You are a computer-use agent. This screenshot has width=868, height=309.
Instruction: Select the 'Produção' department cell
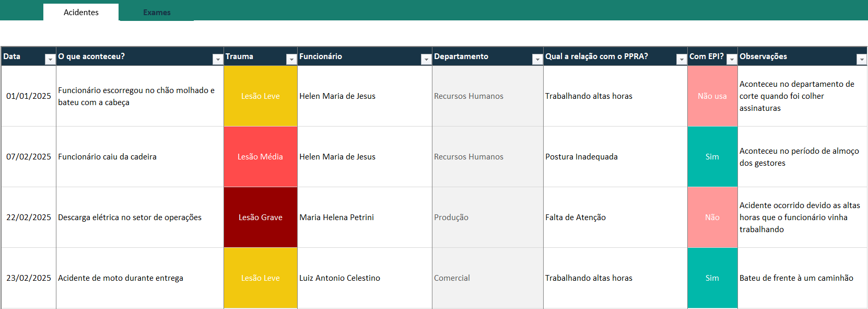(451, 218)
